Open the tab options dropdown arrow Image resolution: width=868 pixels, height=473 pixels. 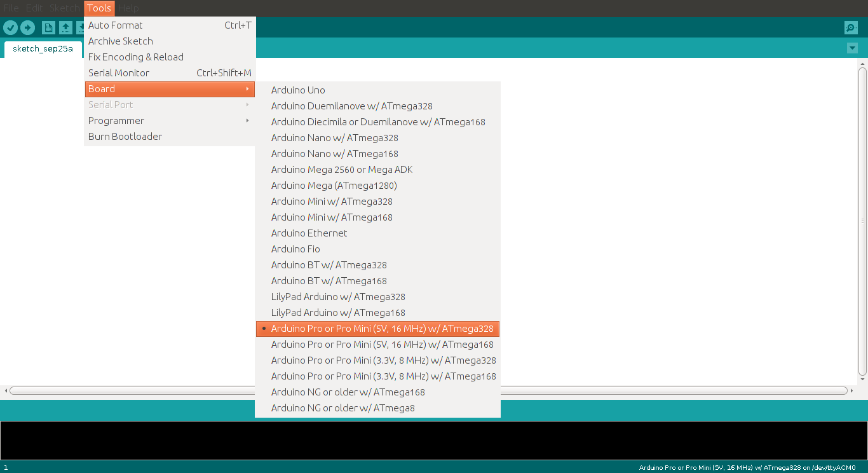point(852,48)
